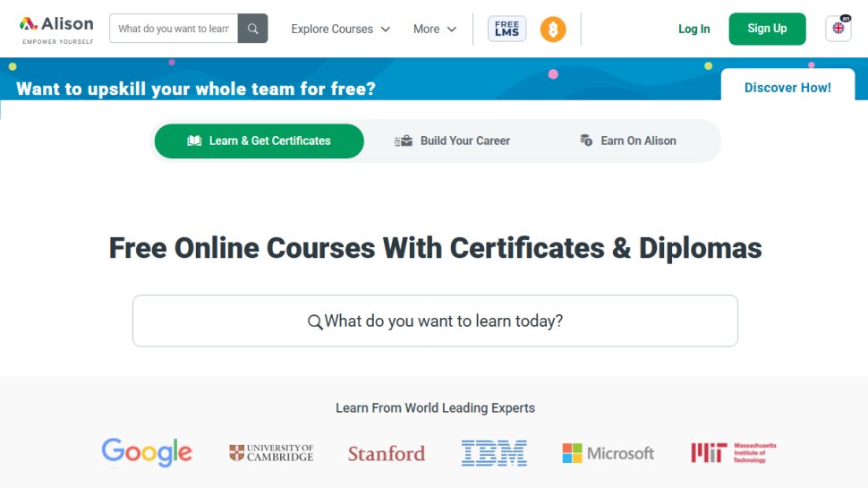Click the green Sign Up button
The width and height of the screenshot is (868, 488).
click(x=767, y=29)
